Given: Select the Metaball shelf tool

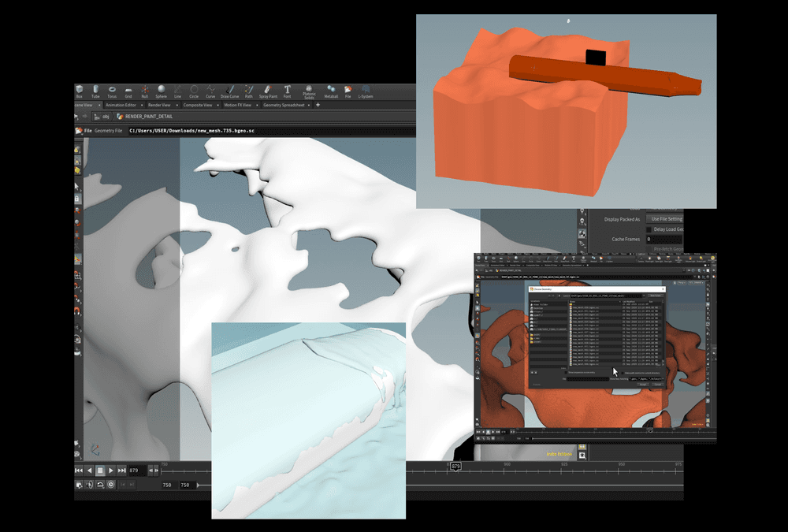Looking at the screenshot, I should point(330,94).
